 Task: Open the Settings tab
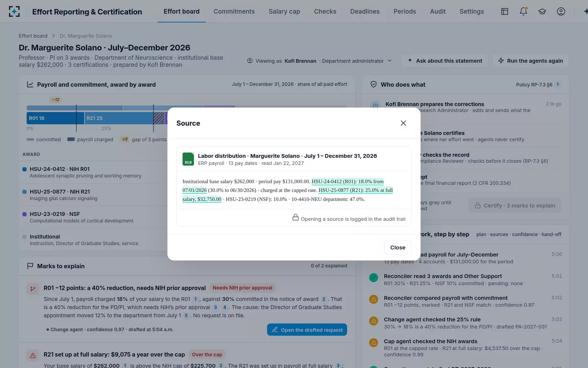tap(472, 11)
